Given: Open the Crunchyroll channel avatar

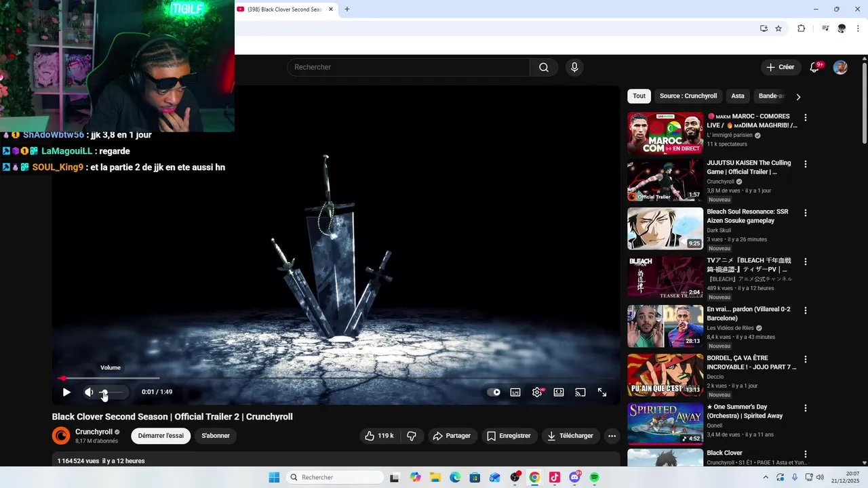Looking at the screenshot, I should (61, 436).
